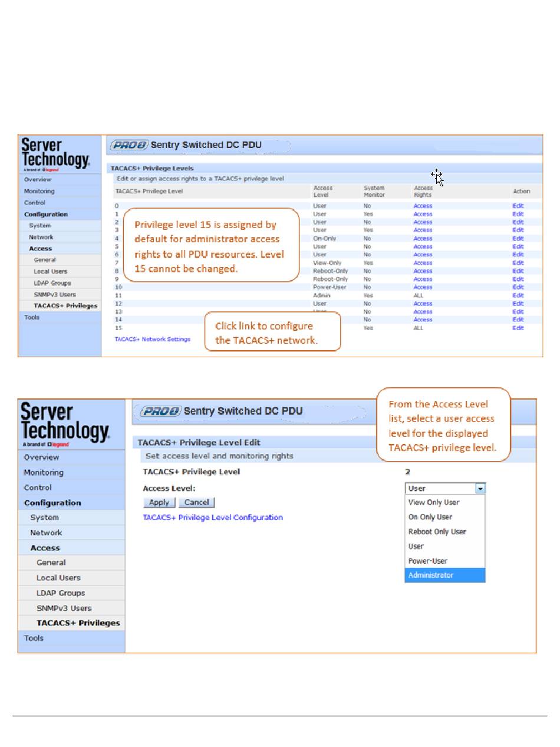Edit the Power-User privilege level 10

click(518, 287)
